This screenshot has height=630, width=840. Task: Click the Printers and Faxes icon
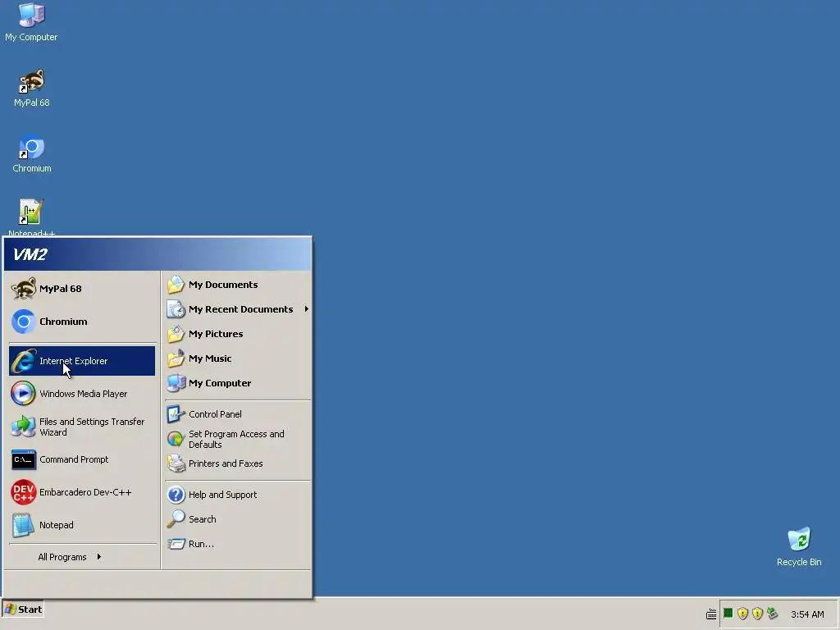point(176,463)
